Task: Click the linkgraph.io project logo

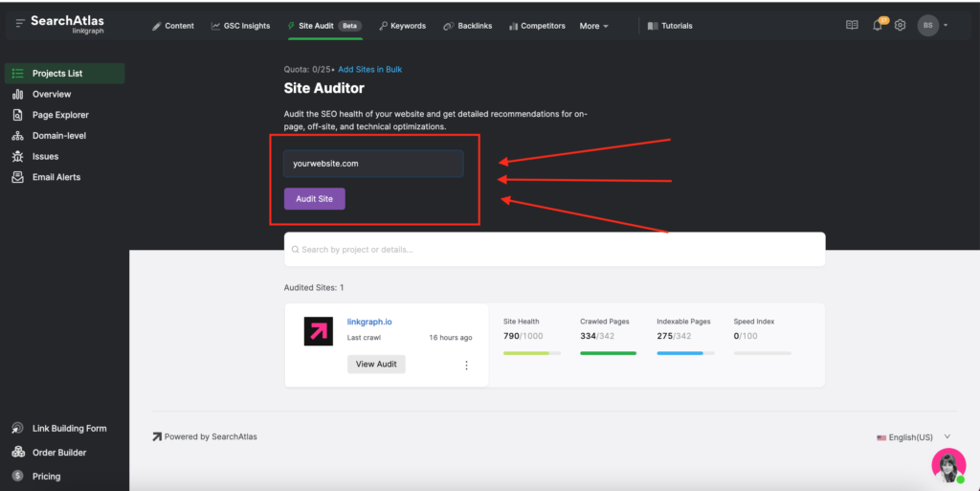Action: [x=318, y=331]
